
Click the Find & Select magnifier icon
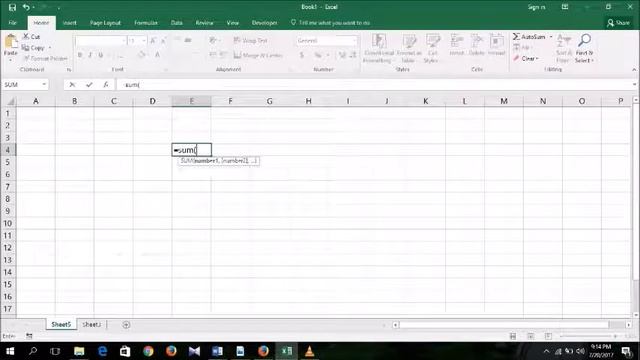[584, 48]
